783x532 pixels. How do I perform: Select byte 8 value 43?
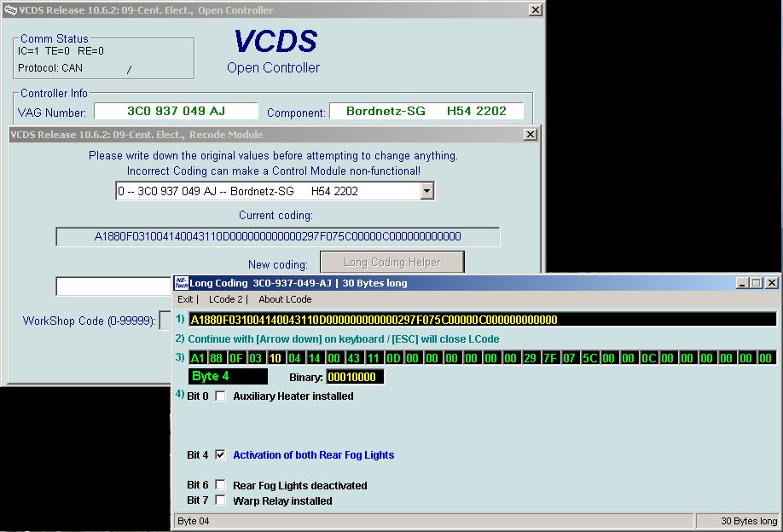[354, 358]
